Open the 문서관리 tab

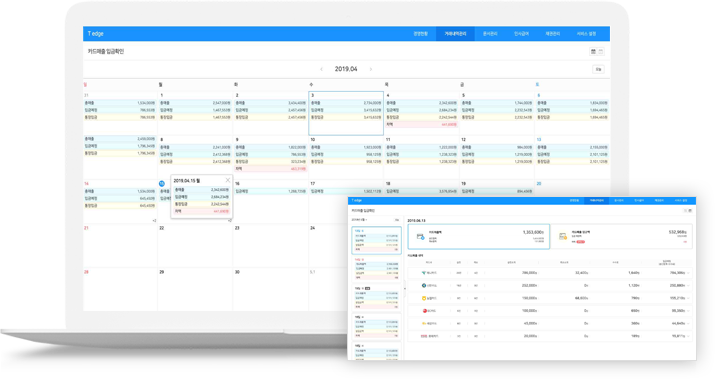(490, 34)
